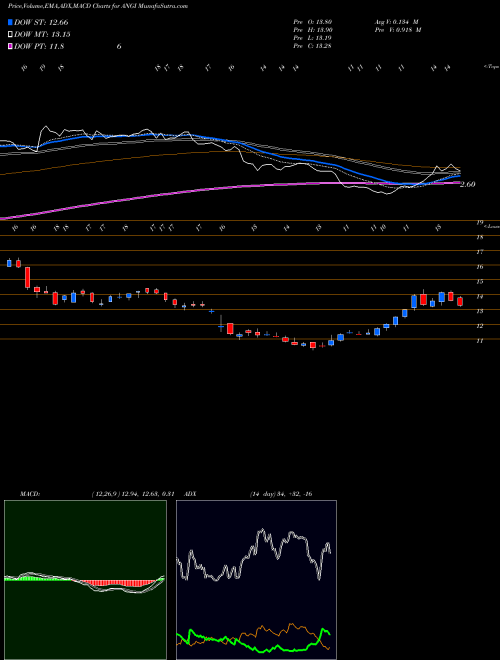500x660 pixels.
Task: Select the 'DOW PT: 11.8' legend label
Action: coord(39,46)
